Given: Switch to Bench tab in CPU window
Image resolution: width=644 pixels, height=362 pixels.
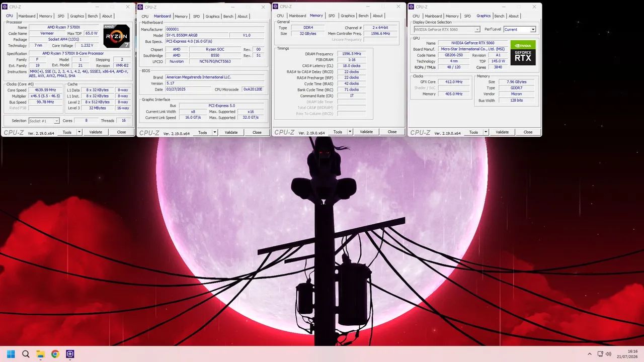Looking at the screenshot, I should coord(93,16).
